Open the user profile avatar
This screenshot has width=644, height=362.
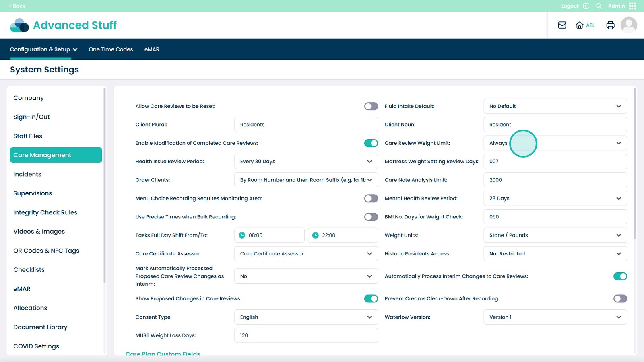(x=628, y=25)
